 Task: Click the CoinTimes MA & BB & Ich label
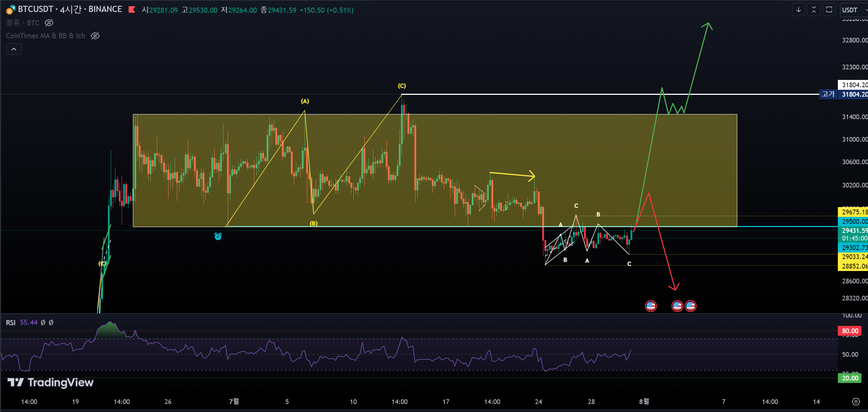[45, 36]
